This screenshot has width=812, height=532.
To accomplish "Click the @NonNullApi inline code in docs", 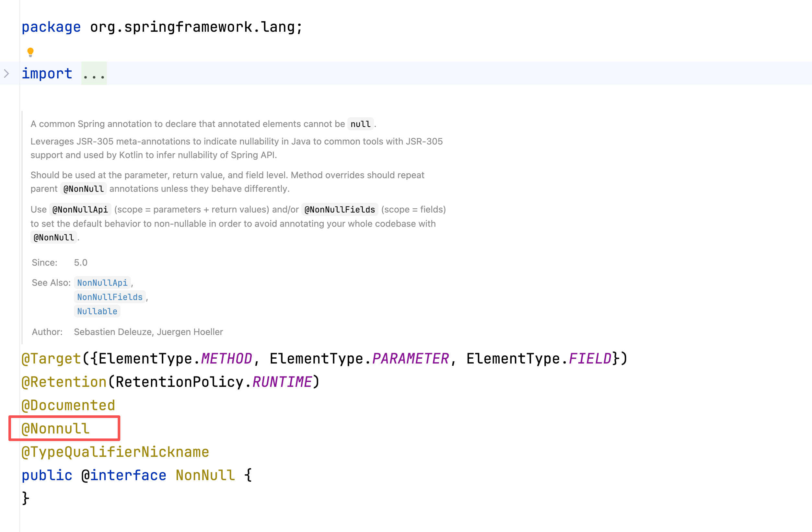I will pos(80,210).
